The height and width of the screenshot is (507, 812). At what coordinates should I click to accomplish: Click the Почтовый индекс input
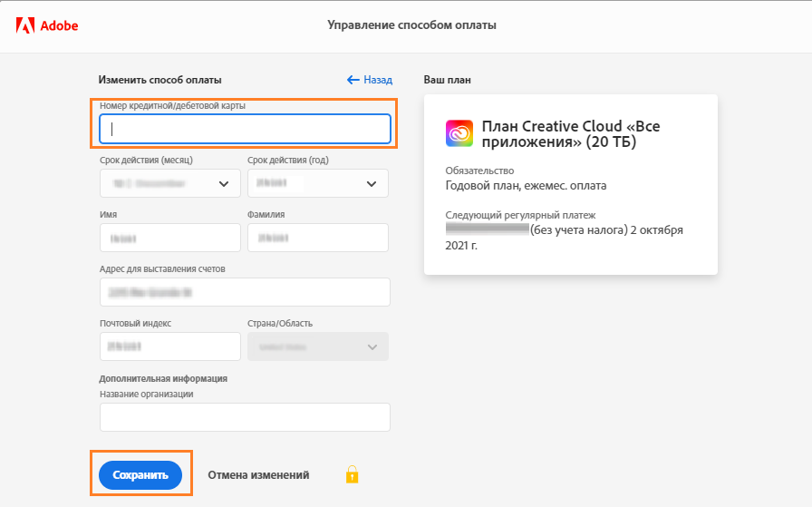pyautogui.click(x=169, y=346)
